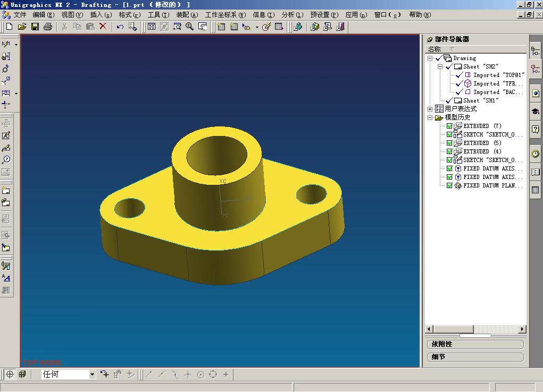Collapse the Drawing tree node
The width and height of the screenshot is (543, 392).
(x=430, y=58)
